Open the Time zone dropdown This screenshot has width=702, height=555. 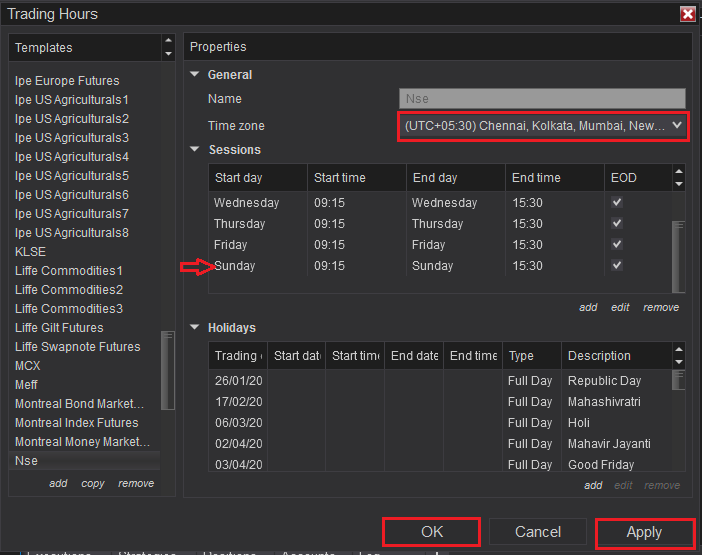676,126
